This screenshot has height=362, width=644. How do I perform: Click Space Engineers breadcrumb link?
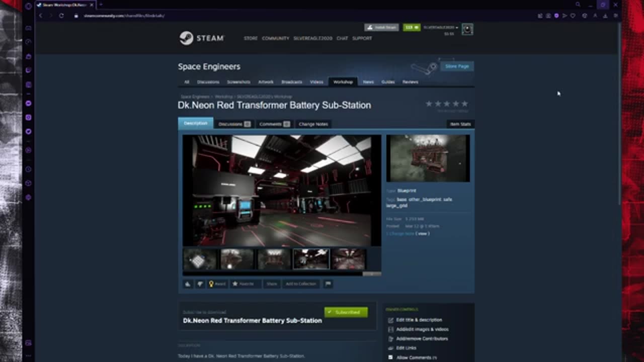click(x=195, y=97)
